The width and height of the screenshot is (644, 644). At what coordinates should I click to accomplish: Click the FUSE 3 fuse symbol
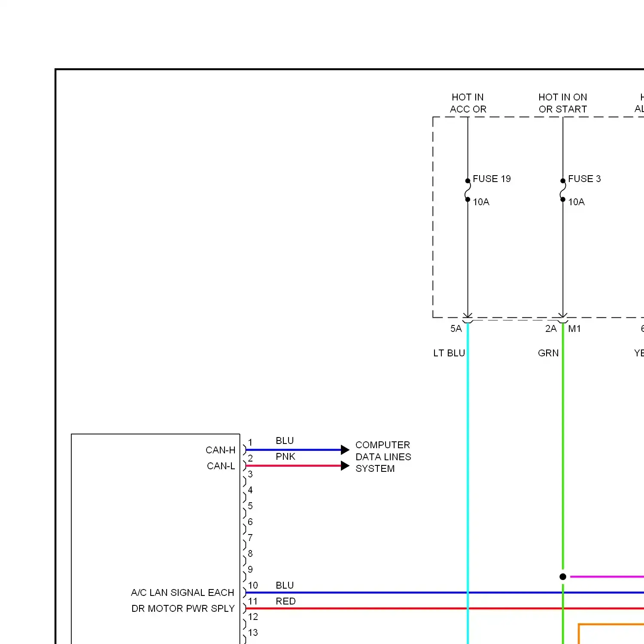point(563,190)
